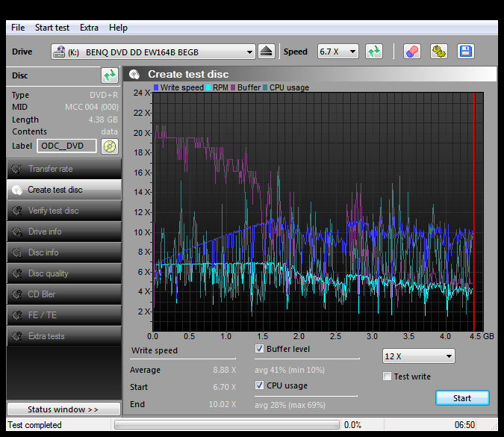Open Extra tests
The image size is (504, 437).
(x=64, y=336)
